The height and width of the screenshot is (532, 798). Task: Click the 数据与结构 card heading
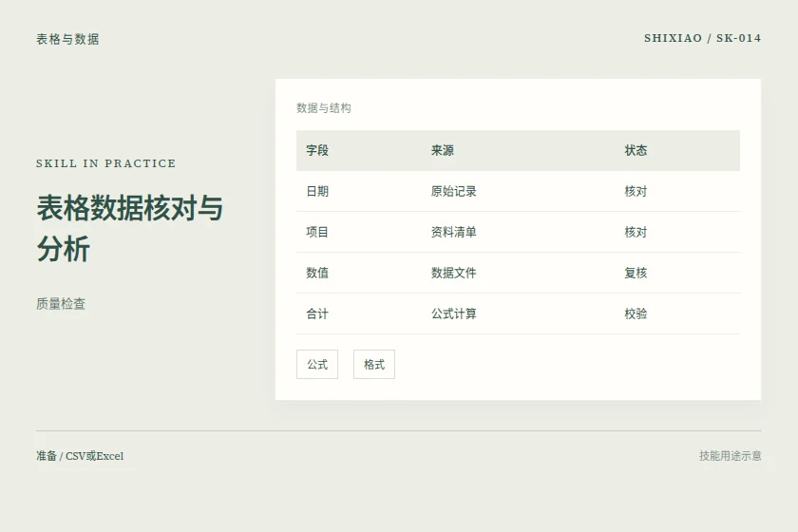click(x=324, y=108)
